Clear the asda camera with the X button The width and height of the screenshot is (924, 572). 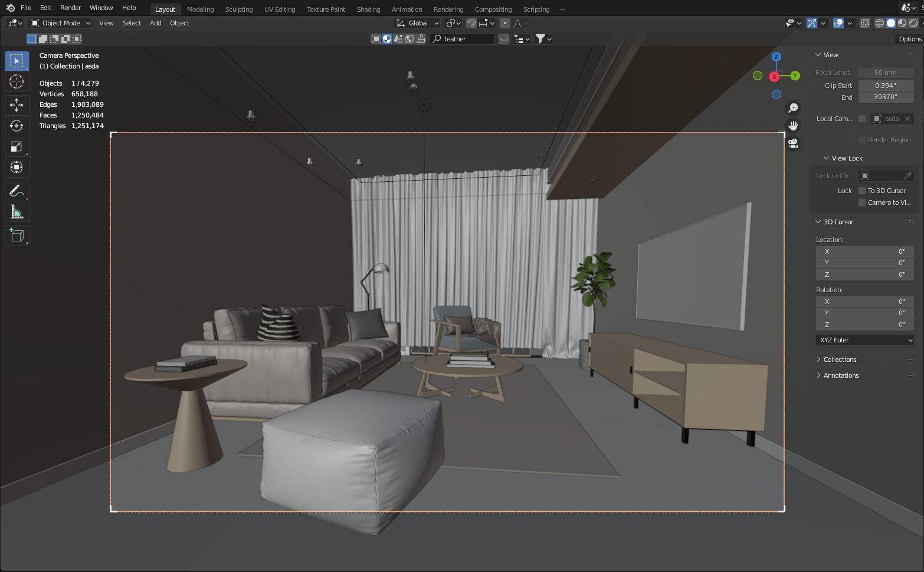[x=907, y=118]
